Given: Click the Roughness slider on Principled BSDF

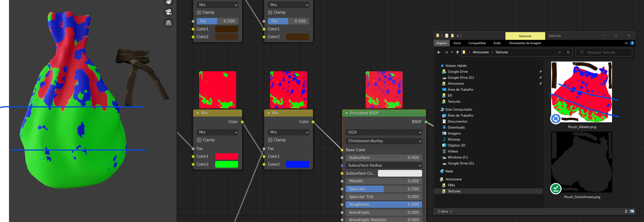Looking at the screenshot, I should click(384, 205).
